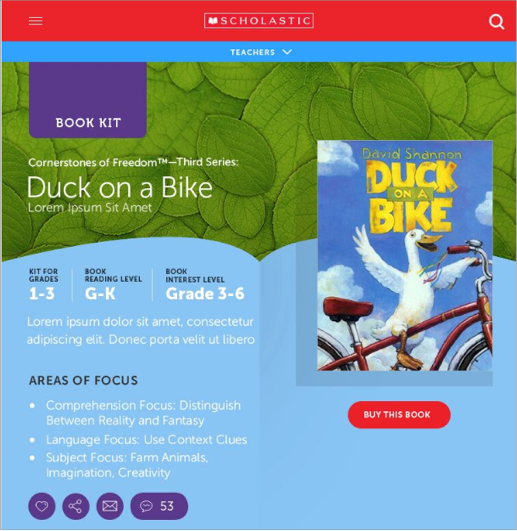The height and width of the screenshot is (531, 517).
Task: Click the search magnifier icon
Action: pyautogui.click(x=496, y=22)
